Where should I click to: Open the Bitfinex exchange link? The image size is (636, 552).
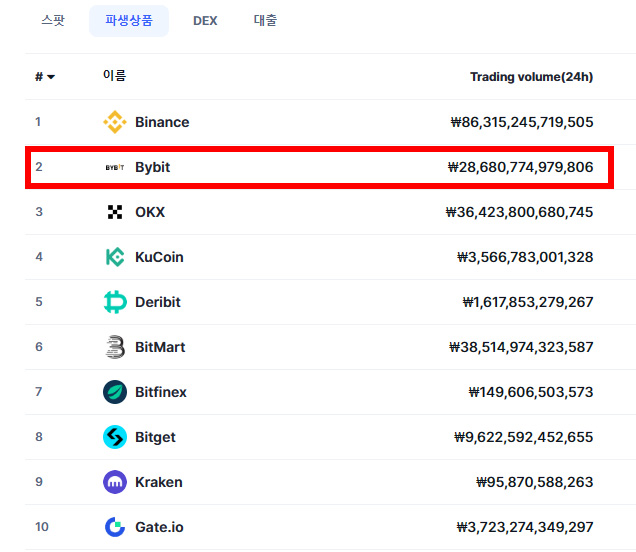161,392
